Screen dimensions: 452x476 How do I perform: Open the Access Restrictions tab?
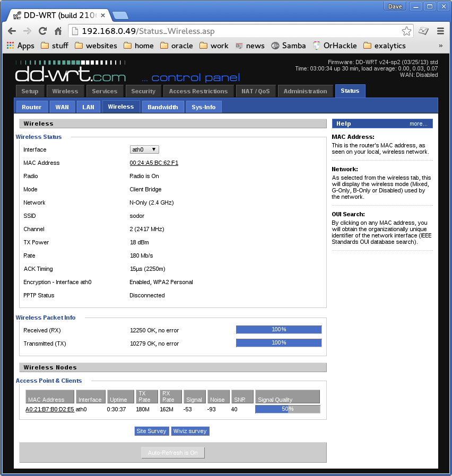pos(198,91)
